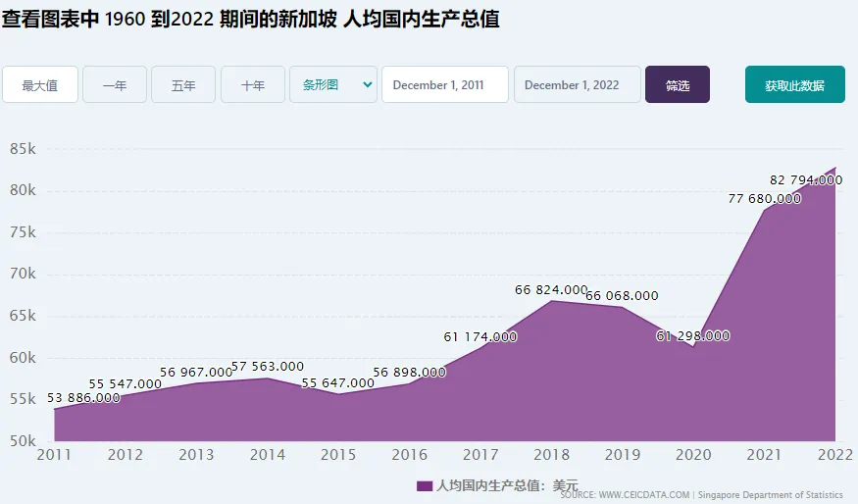Click the 85k y-axis label
The width and height of the screenshot is (858, 504).
click(x=23, y=149)
